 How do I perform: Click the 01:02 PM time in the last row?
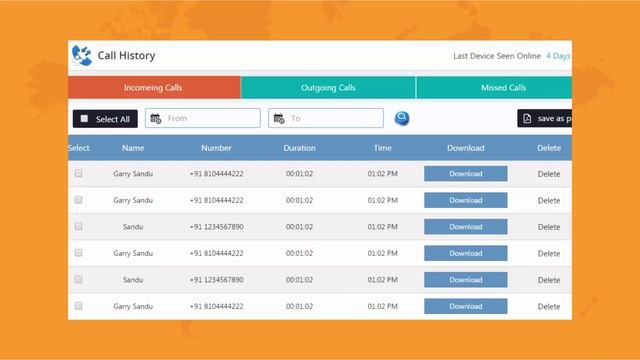382,306
